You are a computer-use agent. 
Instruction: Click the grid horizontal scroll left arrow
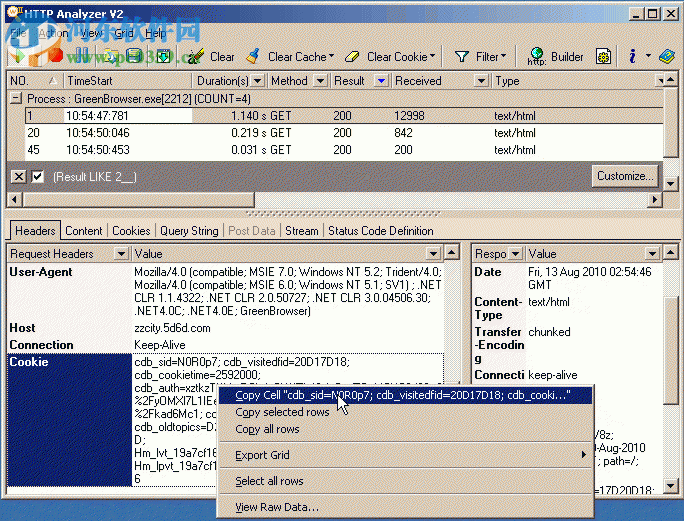point(15,199)
